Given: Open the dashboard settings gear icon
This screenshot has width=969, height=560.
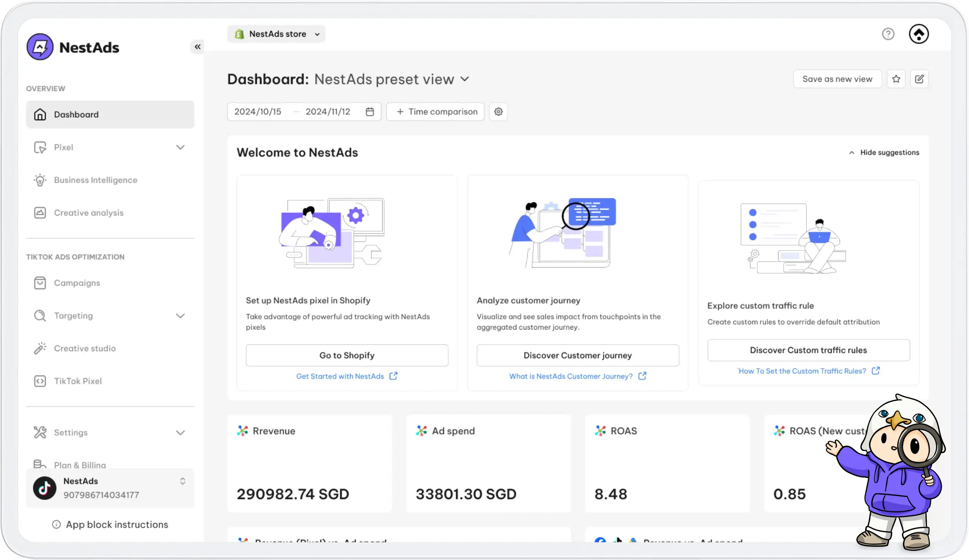Looking at the screenshot, I should pos(499,112).
